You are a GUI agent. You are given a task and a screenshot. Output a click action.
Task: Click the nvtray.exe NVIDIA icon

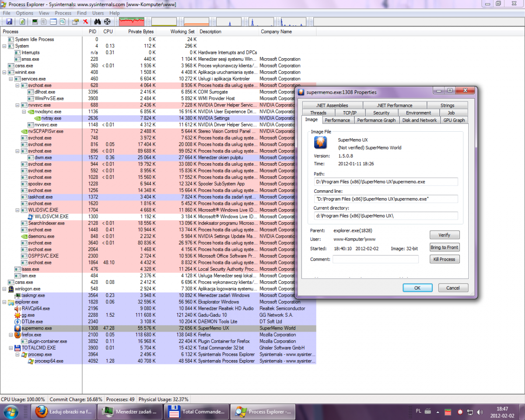(x=38, y=118)
